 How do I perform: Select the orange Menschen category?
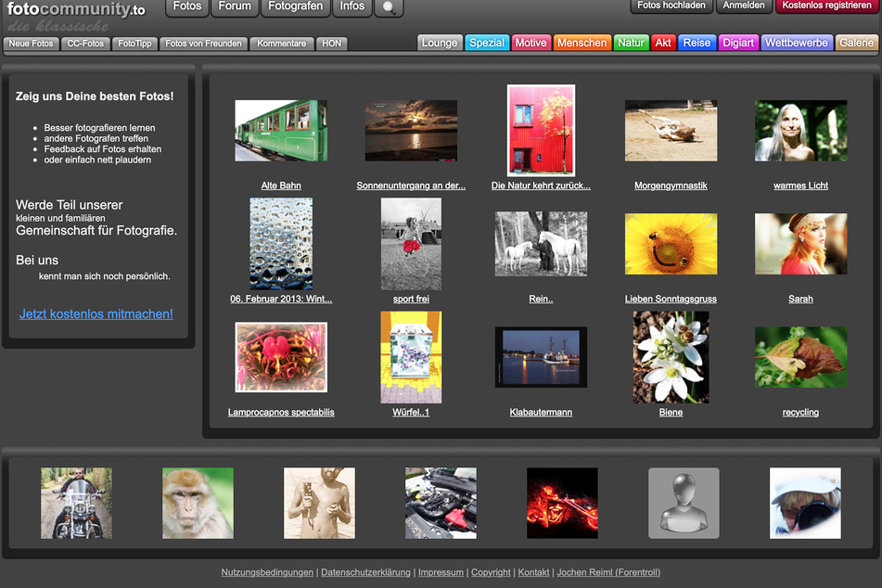[x=582, y=43]
